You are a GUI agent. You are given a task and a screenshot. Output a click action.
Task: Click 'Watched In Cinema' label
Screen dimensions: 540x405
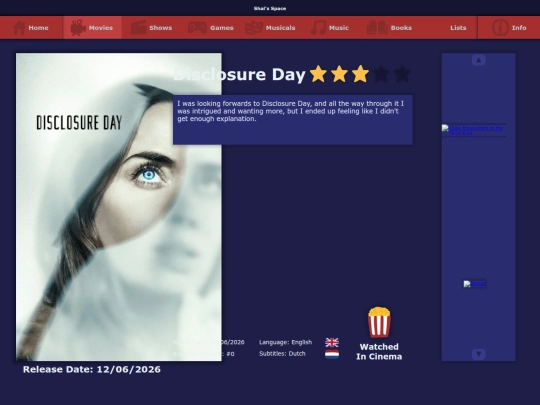pyautogui.click(x=379, y=352)
